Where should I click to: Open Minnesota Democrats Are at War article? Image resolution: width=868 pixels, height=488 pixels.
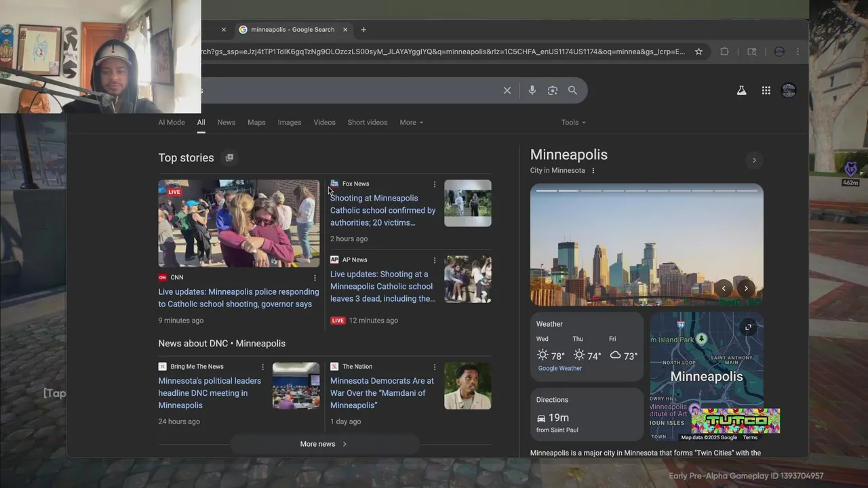[382, 393]
